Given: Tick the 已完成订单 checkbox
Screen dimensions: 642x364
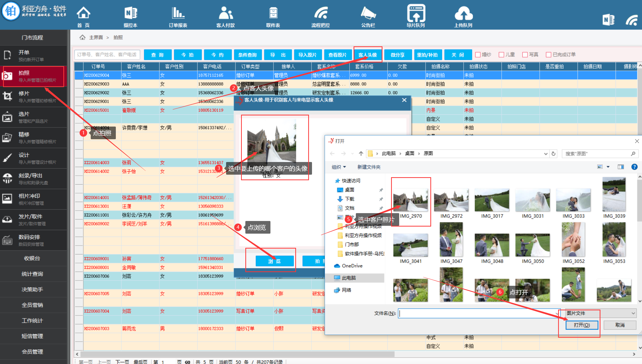Looking at the screenshot, I should 548,55.
